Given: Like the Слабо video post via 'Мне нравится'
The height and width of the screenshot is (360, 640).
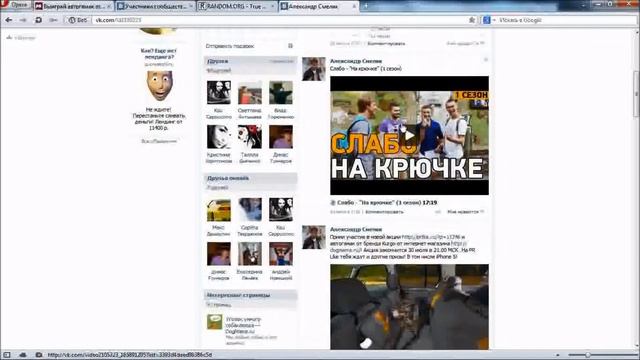Looking at the screenshot, I should [x=465, y=212].
